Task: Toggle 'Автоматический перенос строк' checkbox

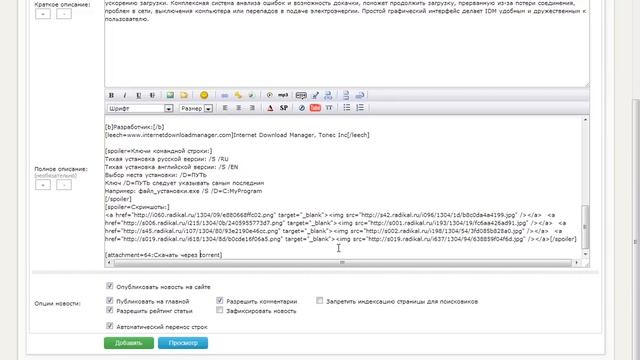Action: [x=109, y=326]
